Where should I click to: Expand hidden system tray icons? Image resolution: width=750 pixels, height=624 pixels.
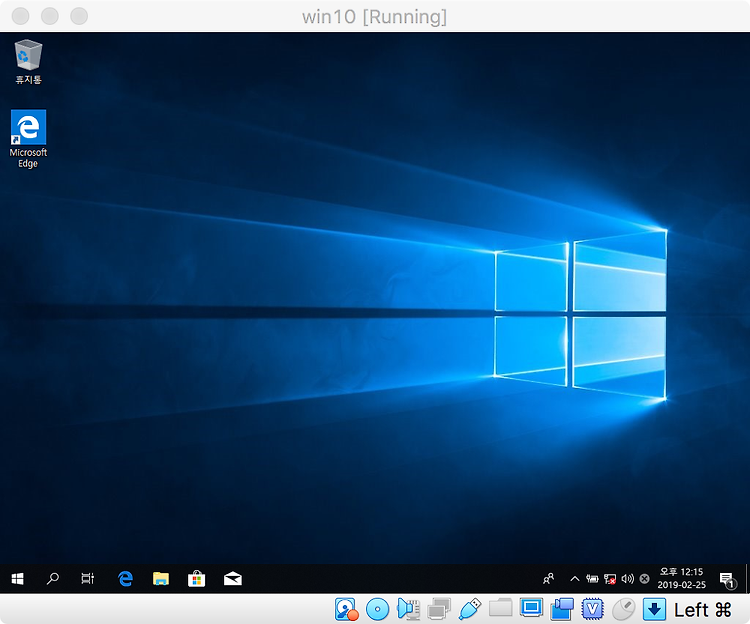click(x=575, y=579)
